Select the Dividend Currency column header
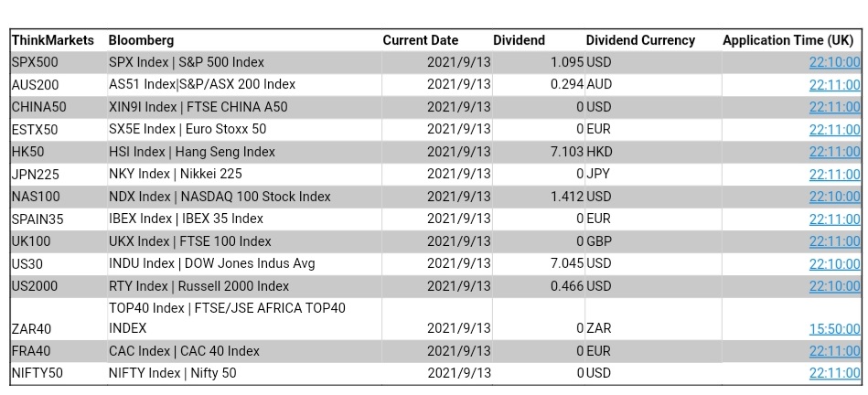The image size is (868, 395). (x=640, y=40)
